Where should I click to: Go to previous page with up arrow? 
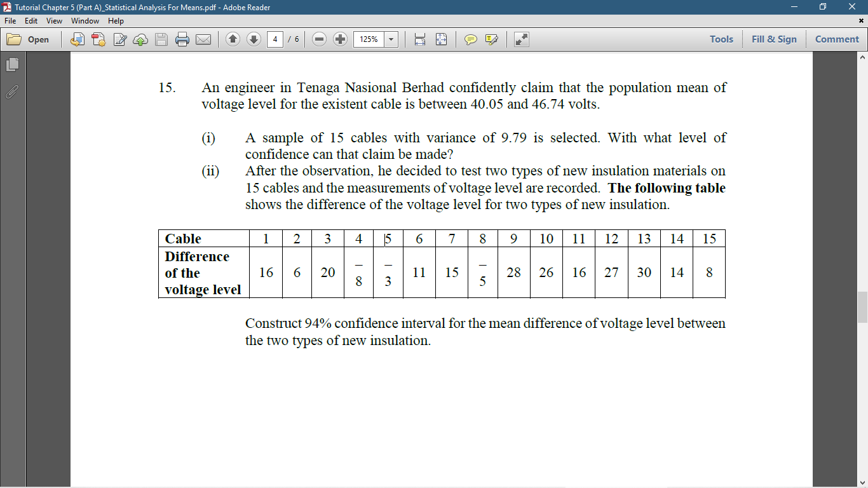233,39
